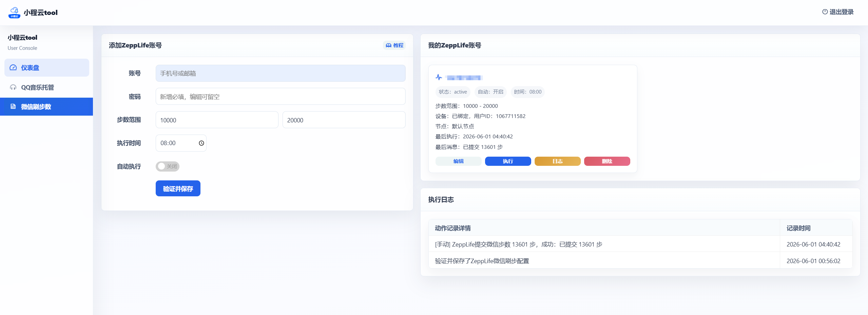Focus the 账号 phone or email field

281,73
